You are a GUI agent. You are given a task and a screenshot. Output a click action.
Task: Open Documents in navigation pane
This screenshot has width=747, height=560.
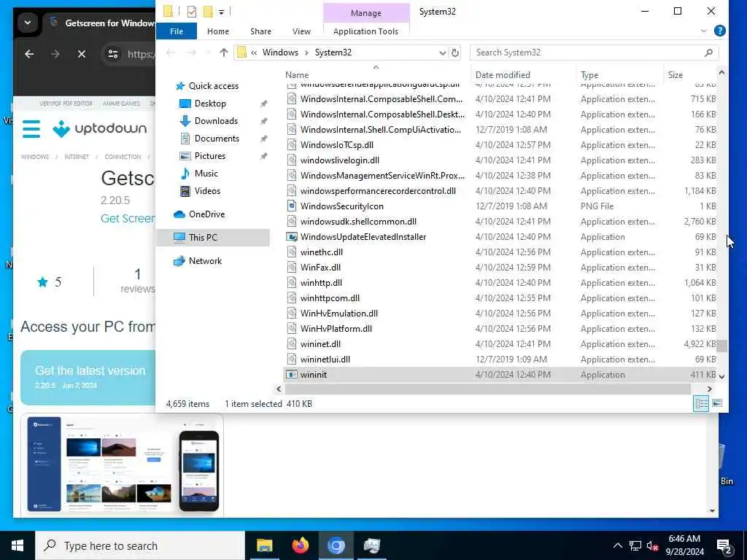point(217,139)
